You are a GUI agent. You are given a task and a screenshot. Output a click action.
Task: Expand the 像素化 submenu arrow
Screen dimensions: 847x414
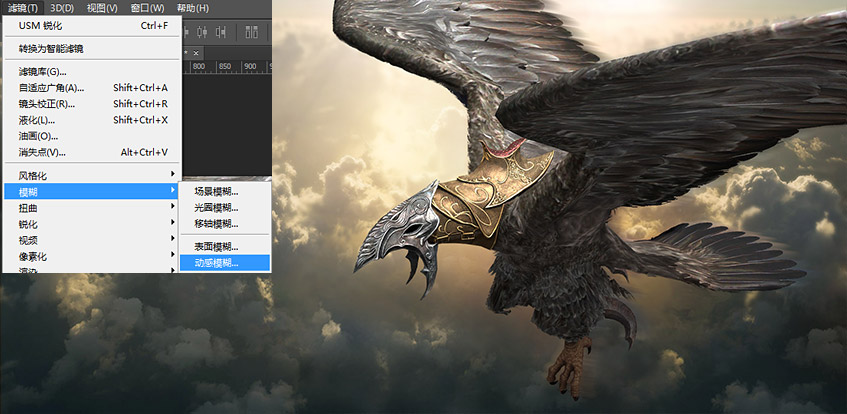[x=173, y=255]
